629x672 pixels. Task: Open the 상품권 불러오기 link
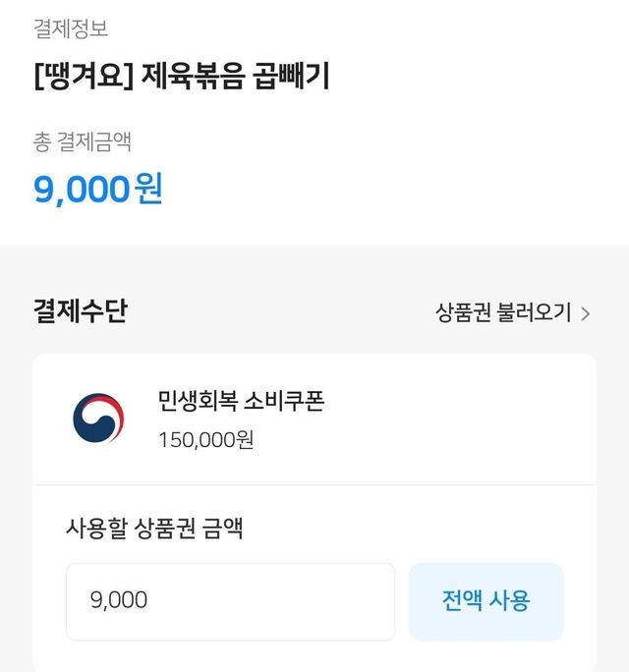[502, 313]
